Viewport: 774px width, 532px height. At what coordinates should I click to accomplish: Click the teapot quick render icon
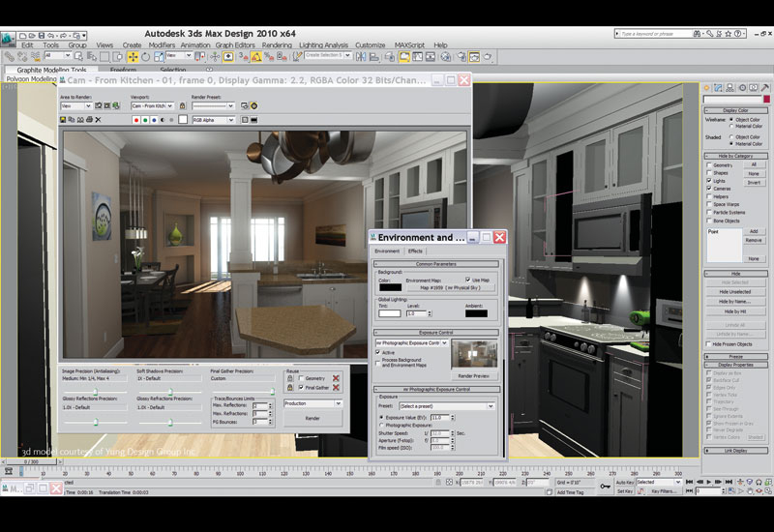(488, 57)
